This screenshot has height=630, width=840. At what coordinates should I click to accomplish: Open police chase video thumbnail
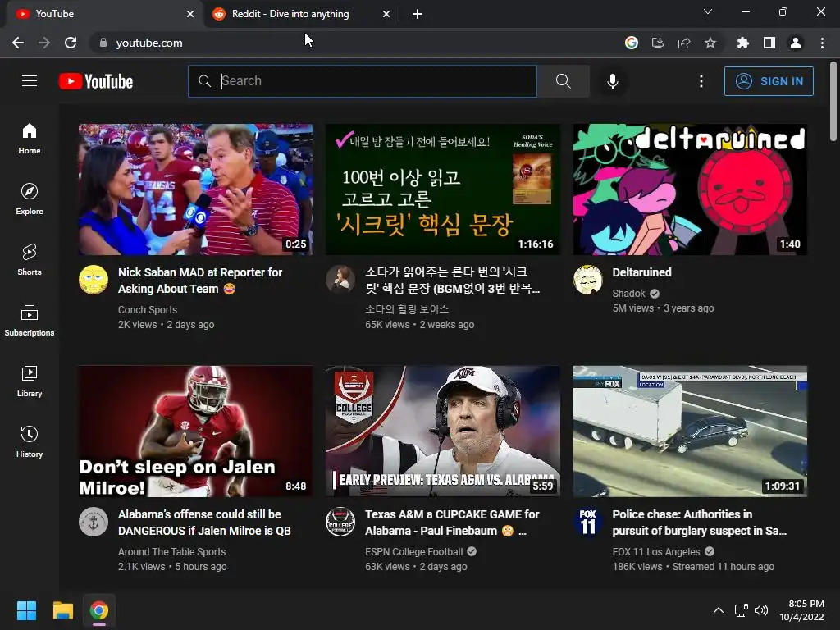tap(690, 431)
